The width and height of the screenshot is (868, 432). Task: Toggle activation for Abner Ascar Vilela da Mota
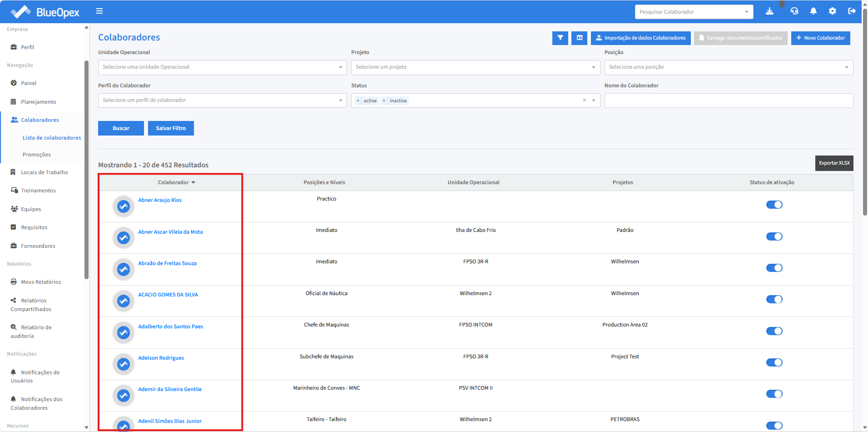774,236
